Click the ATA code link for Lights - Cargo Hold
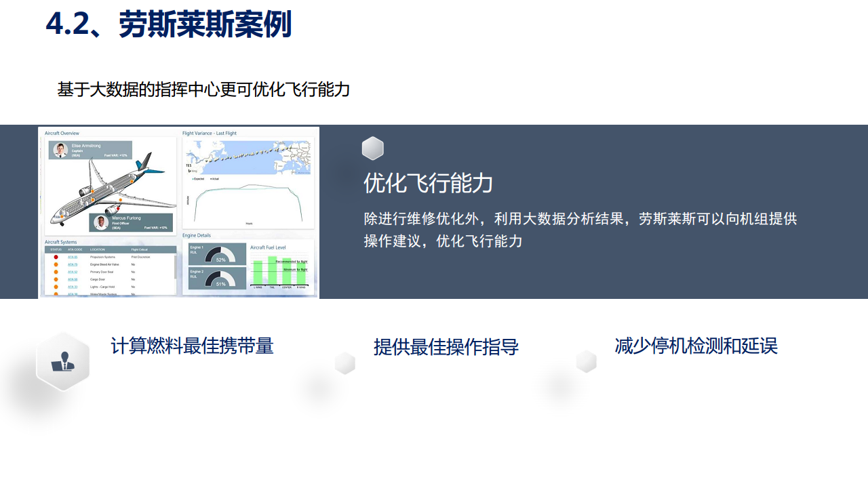The image size is (868, 488). pos(73,287)
